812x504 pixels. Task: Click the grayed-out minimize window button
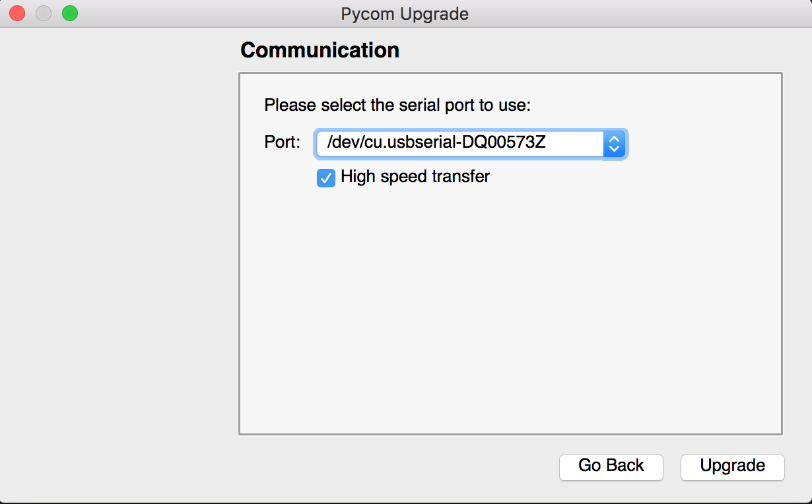coord(43,13)
